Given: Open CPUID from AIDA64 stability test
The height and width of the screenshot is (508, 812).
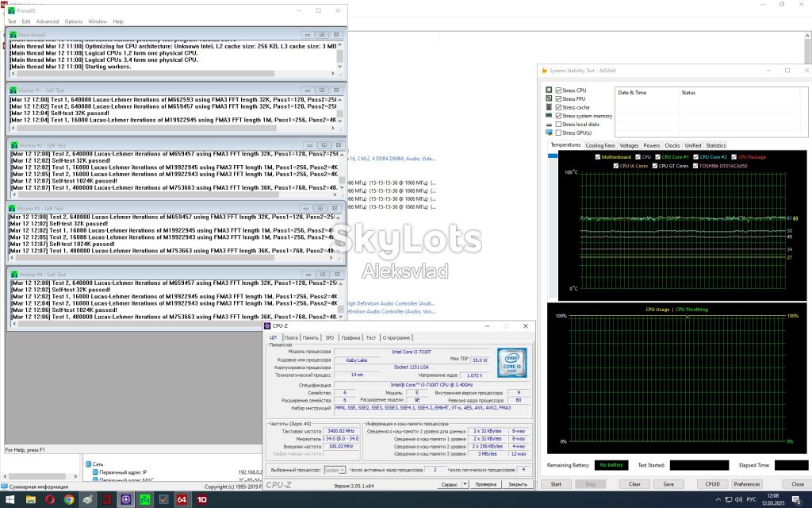Looking at the screenshot, I should [x=712, y=484].
